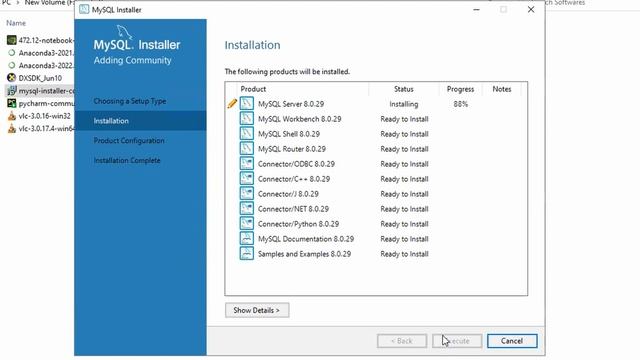Click the mysql-installer file icon in Explorer
Viewport: 640px width, 360px height.
pos(11,91)
